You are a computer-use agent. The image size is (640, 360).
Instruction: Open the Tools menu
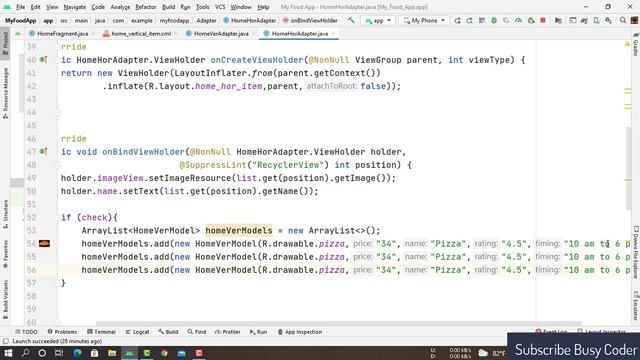coord(202,7)
